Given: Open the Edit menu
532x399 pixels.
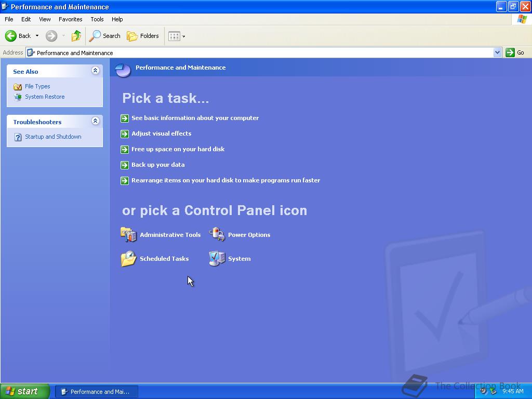Looking at the screenshot, I should click(26, 19).
